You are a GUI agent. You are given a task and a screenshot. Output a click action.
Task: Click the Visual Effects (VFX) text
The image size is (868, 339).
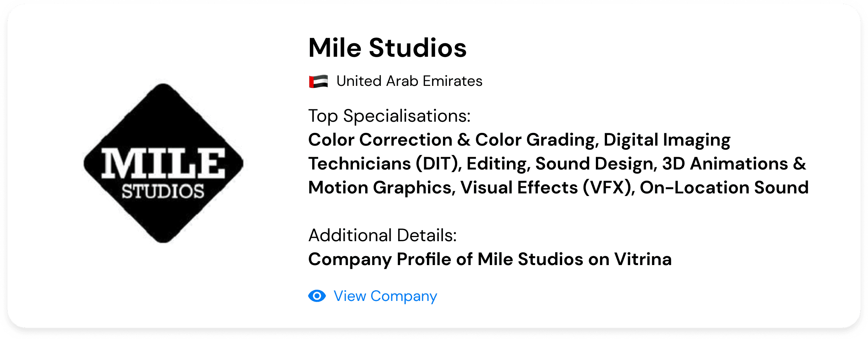[547, 188]
